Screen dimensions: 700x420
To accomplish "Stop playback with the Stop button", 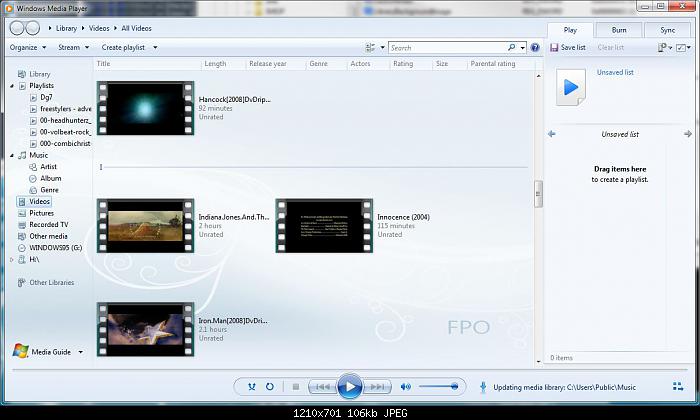I will (296, 387).
